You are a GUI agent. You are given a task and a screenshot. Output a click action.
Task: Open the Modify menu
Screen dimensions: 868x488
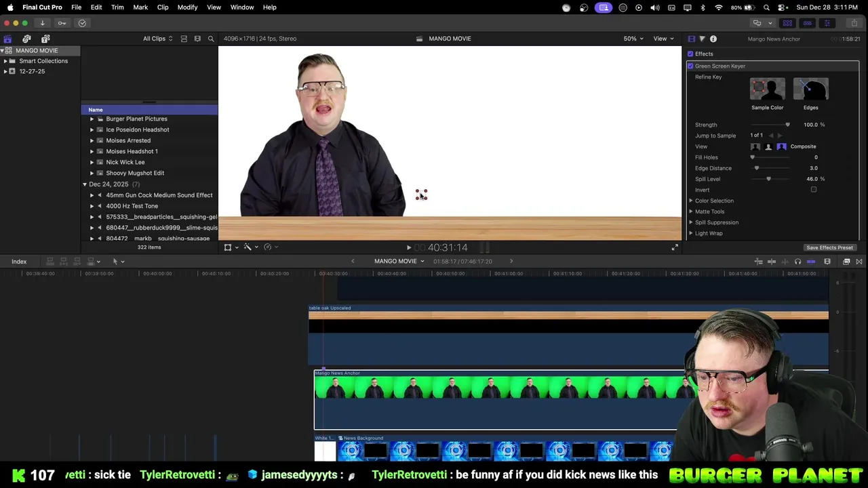188,7
